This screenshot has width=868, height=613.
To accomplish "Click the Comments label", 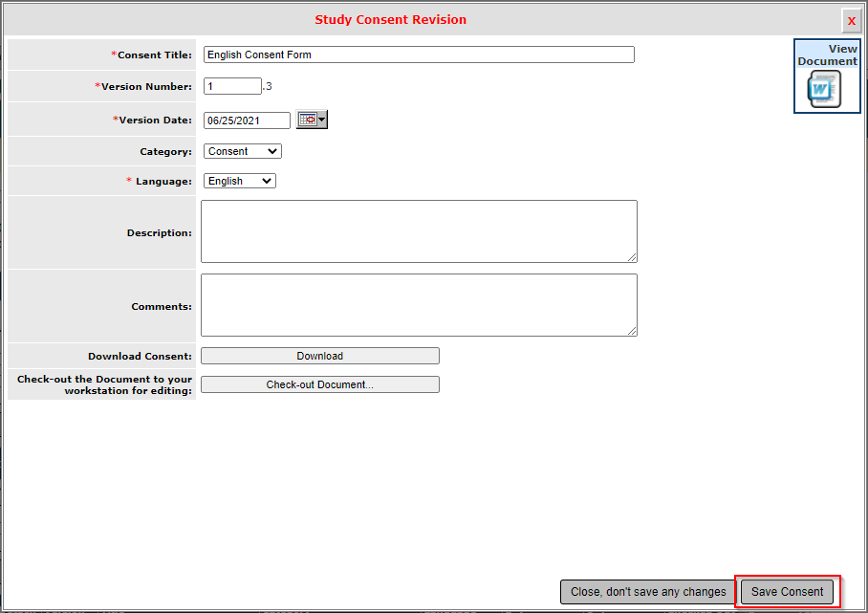I will [162, 307].
